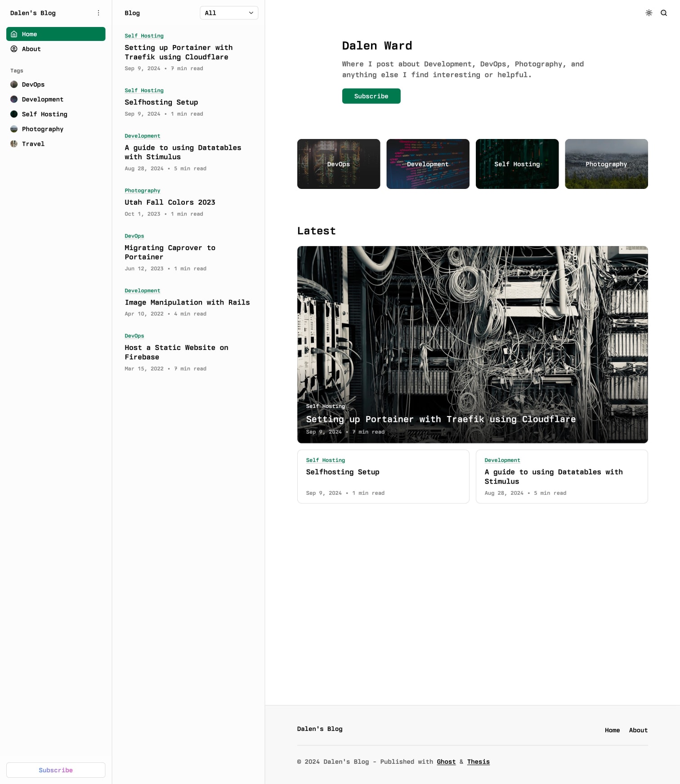680x784 pixels.
Task: Select Home in the sidebar navigation
Action: tap(56, 34)
